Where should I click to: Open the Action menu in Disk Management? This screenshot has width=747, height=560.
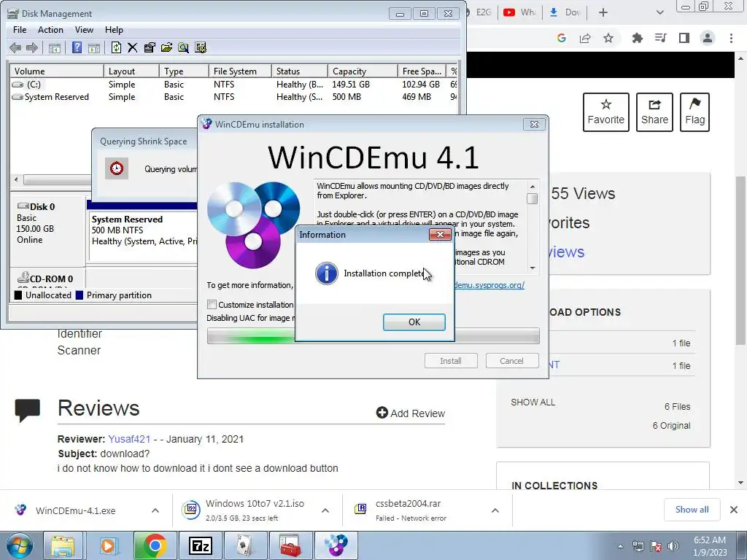(x=50, y=29)
